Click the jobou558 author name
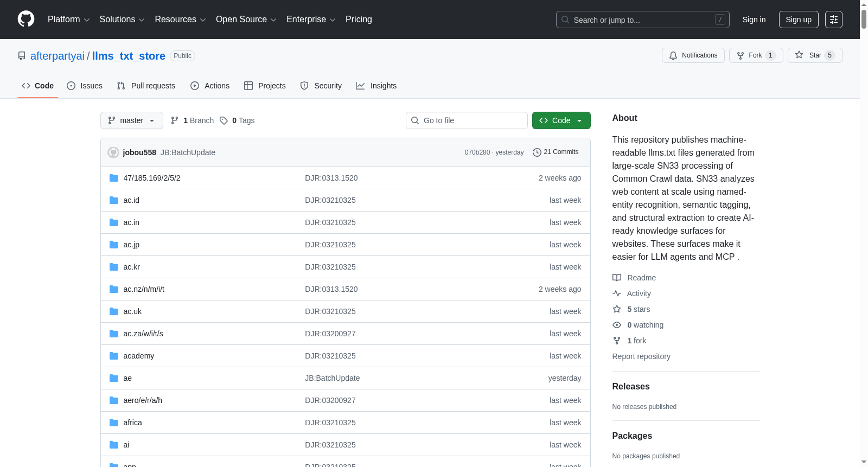The image size is (868, 467). (139, 152)
